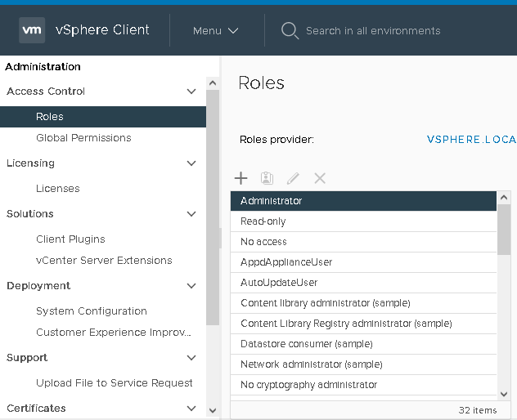517x420 pixels.
Task: Click the clone role icon
Action: pos(267,178)
